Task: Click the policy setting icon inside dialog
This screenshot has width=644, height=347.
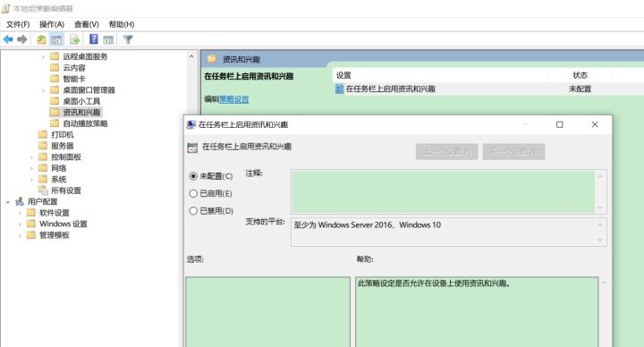Action: pyautogui.click(x=192, y=148)
